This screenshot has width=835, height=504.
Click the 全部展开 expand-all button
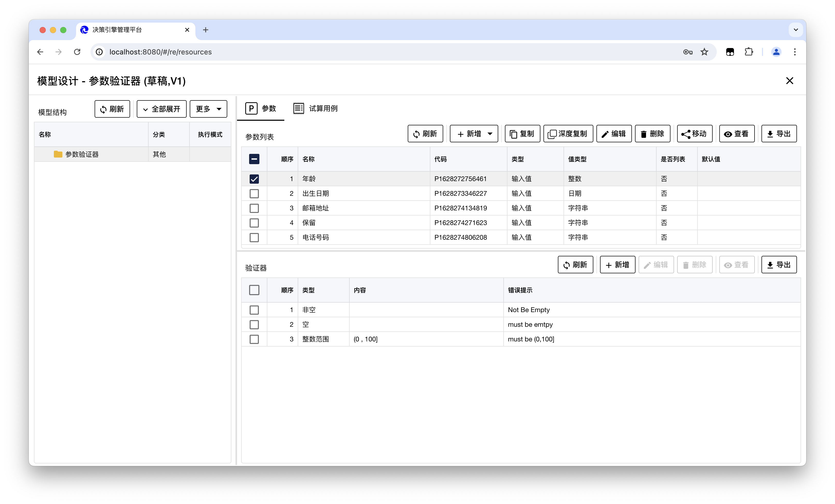point(161,109)
